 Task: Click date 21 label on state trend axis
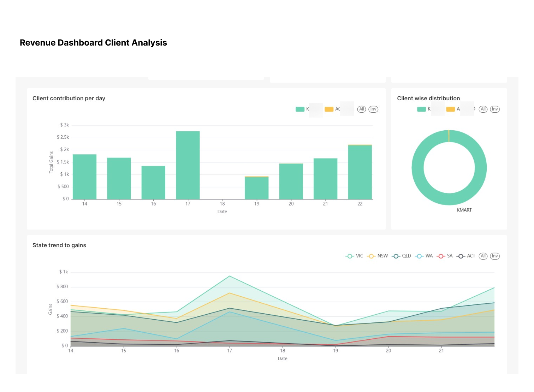coord(441,351)
